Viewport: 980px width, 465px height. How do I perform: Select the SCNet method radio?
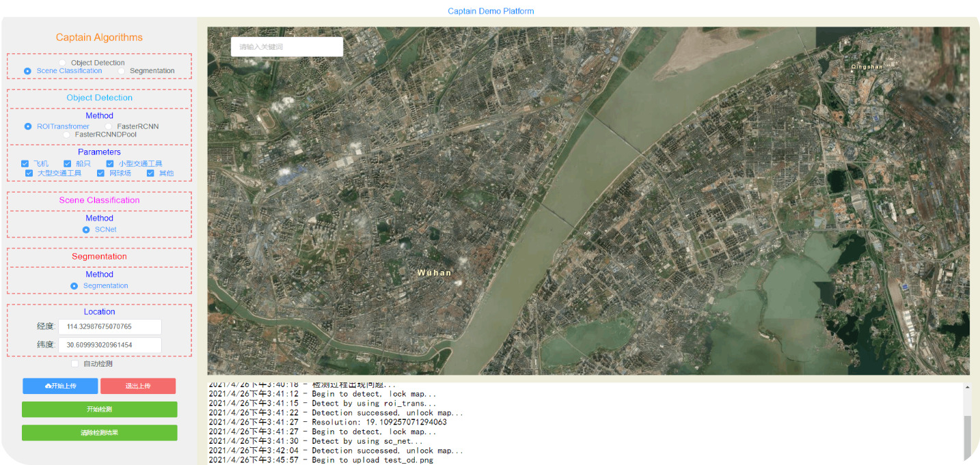pos(86,230)
